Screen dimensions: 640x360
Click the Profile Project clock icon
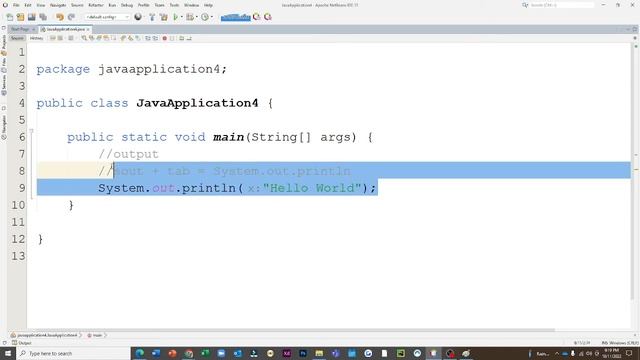[205, 17]
